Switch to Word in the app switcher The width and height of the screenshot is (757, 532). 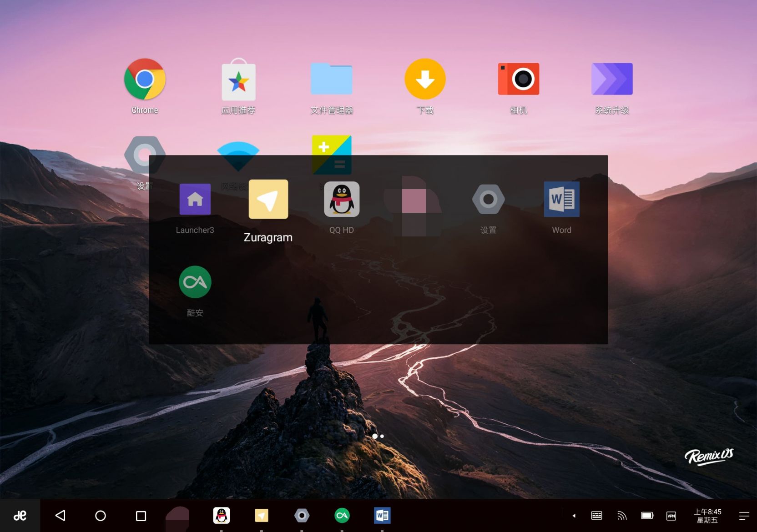point(562,199)
